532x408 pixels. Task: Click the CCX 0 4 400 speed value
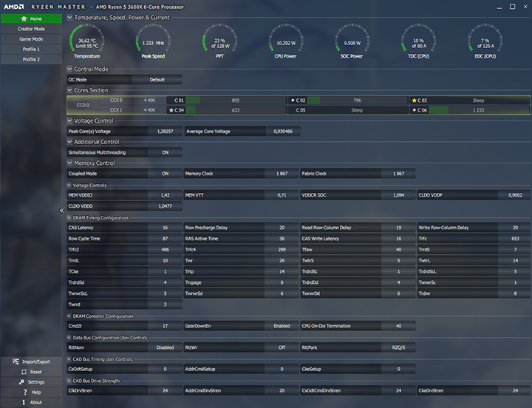pyautogui.click(x=149, y=101)
